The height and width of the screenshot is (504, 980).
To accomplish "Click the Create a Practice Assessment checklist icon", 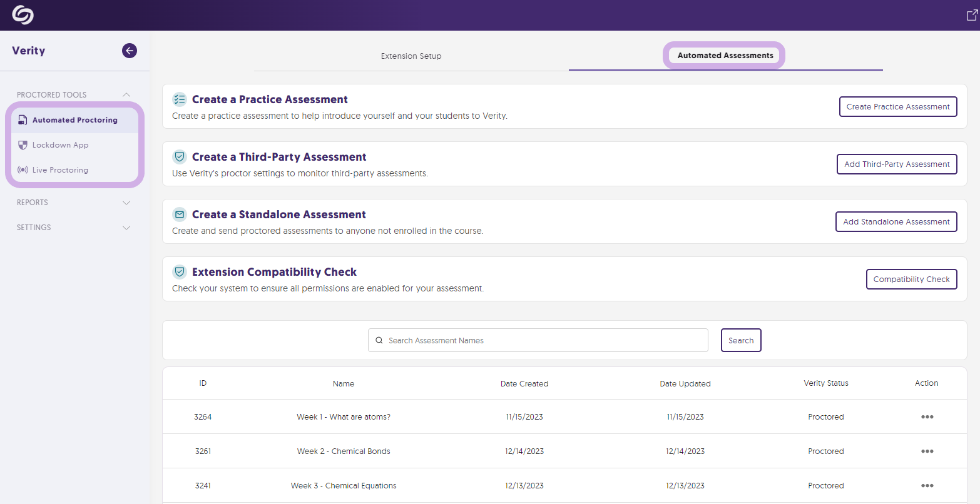I will [180, 99].
